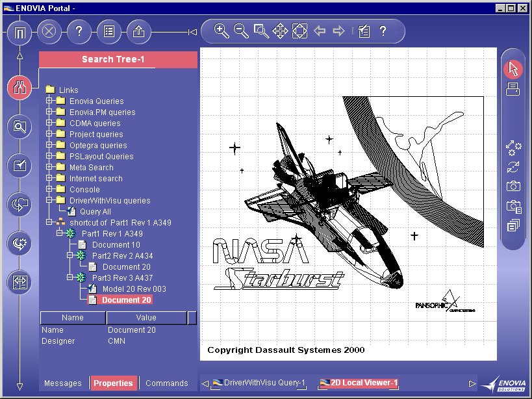Click the stacked documents copy icon
Image resolution: width=532 pixels, height=399 pixels.
513,225
